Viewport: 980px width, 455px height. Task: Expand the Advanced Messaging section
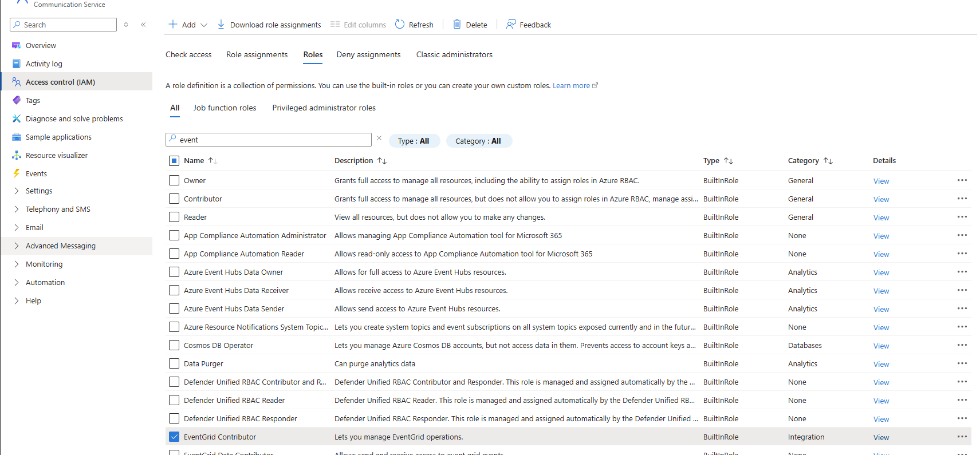(x=17, y=246)
